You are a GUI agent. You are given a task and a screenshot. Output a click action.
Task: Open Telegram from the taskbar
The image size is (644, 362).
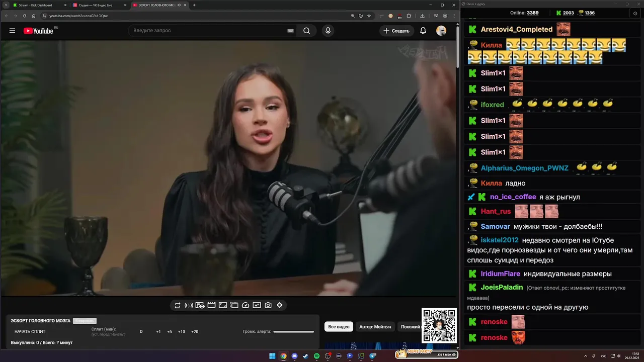[x=372, y=356]
